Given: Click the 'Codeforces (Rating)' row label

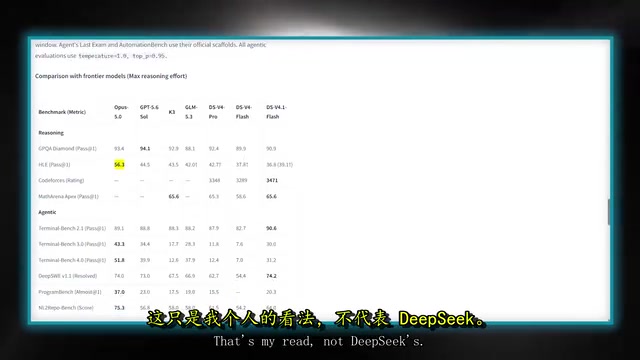Looking at the screenshot, I should click(61, 180).
